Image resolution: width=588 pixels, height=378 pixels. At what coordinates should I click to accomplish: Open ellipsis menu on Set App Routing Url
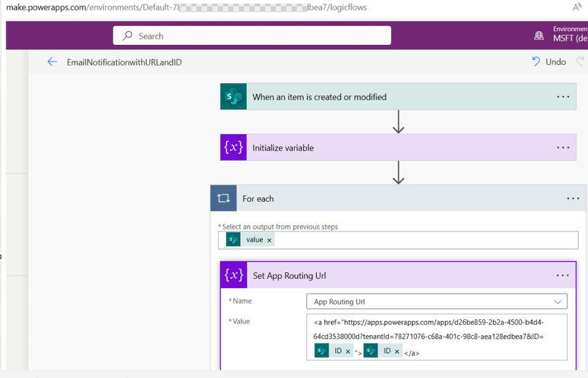coord(562,275)
